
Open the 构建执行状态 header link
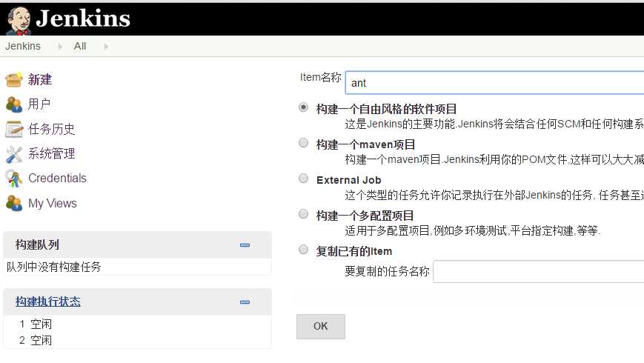click(x=48, y=302)
